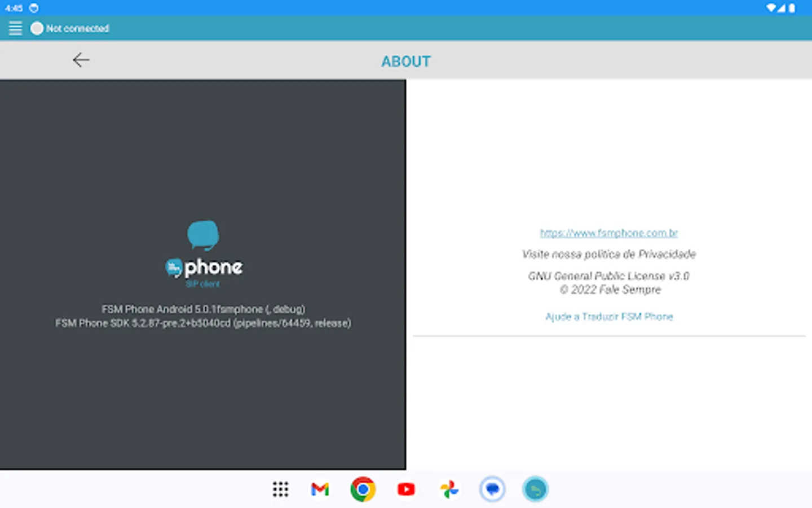The height and width of the screenshot is (508, 812).
Task: Click the round notification icon beside the clock
Action: [34, 8]
